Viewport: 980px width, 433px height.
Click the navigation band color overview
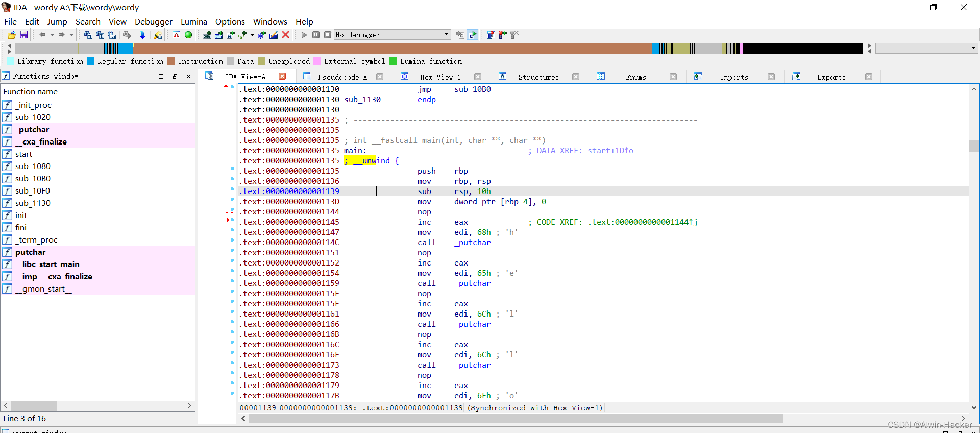point(439,48)
